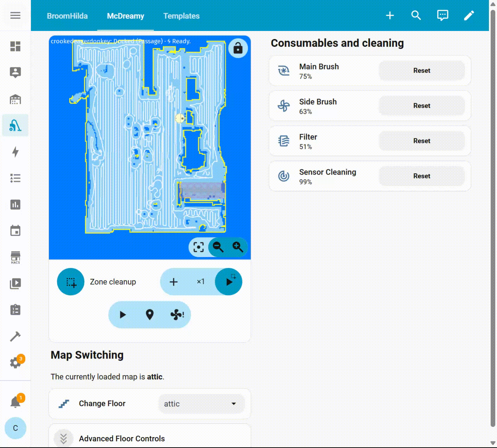Click the vacuum robot marker on map
The height and width of the screenshot is (448, 497).
[180, 118]
